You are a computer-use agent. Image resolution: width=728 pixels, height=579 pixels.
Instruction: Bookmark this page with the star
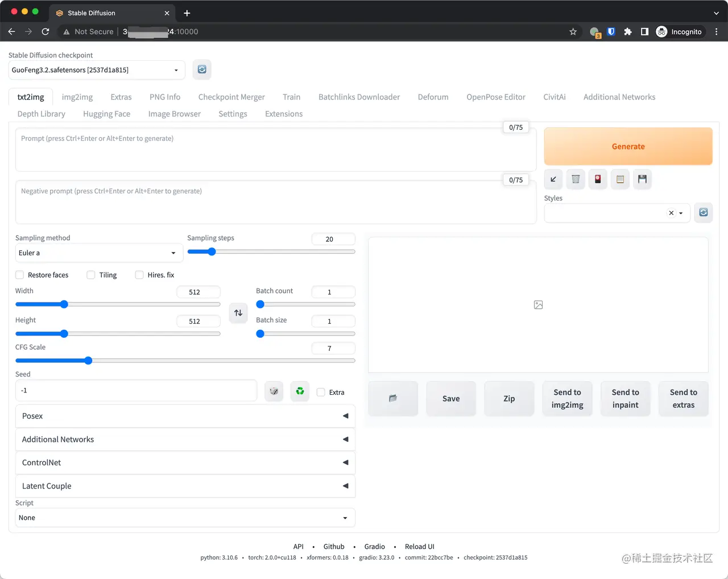573,32
